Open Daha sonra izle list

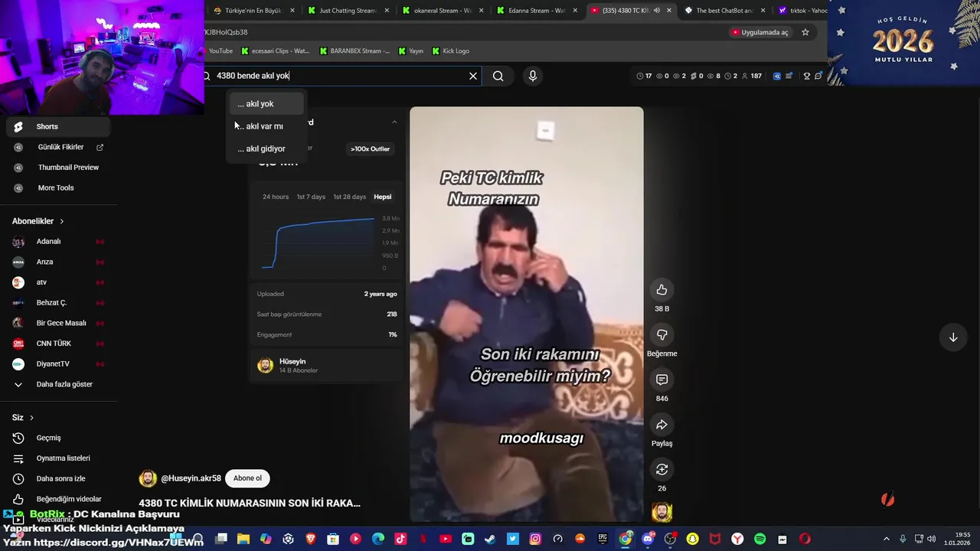click(x=58, y=478)
